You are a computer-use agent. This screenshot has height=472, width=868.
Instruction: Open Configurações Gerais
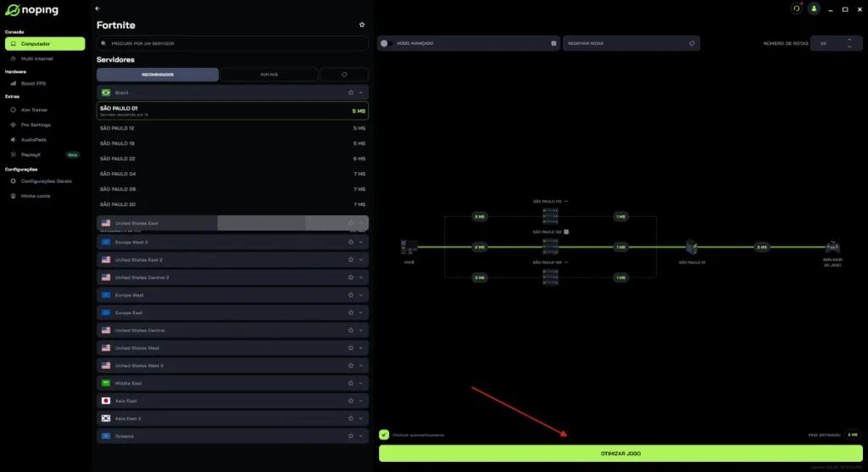coord(46,181)
